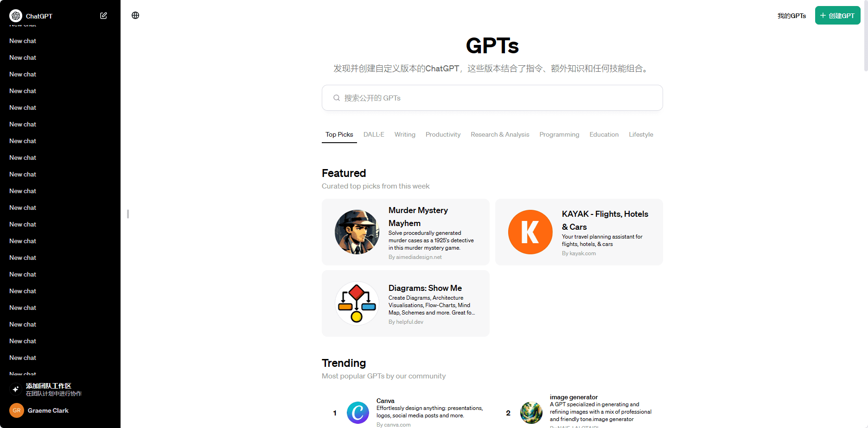Collapse the sidebar using the handle

(128, 214)
